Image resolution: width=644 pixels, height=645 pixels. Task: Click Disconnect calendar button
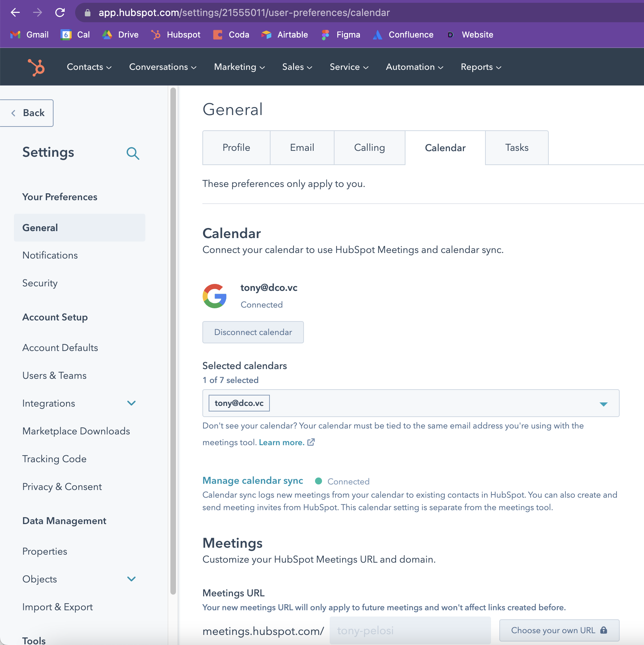click(253, 332)
